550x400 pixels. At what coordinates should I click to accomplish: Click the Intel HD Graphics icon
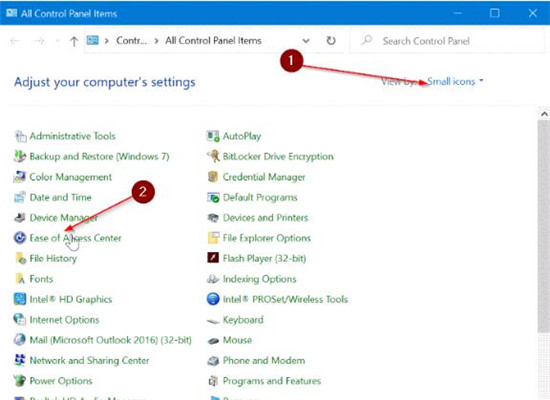click(20, 299)
